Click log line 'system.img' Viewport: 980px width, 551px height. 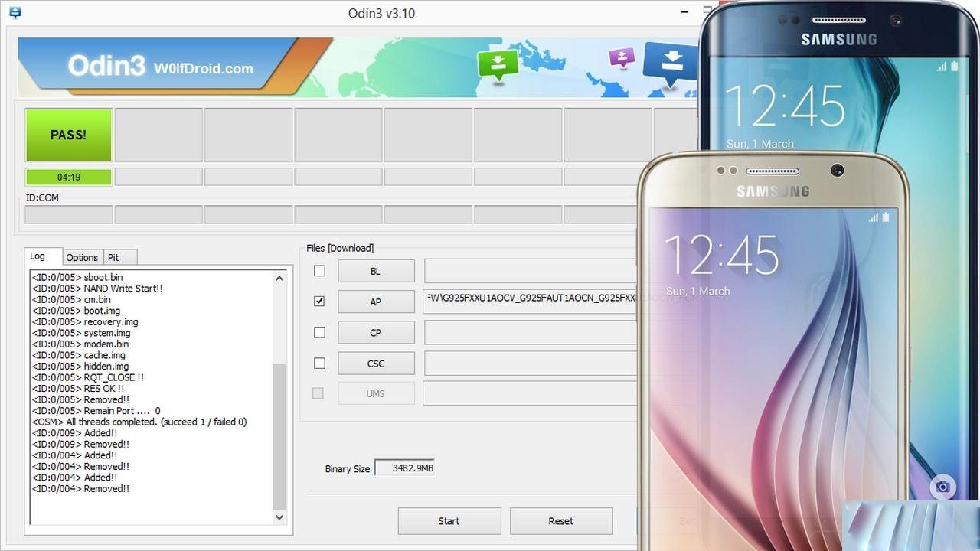coord(81,333)
